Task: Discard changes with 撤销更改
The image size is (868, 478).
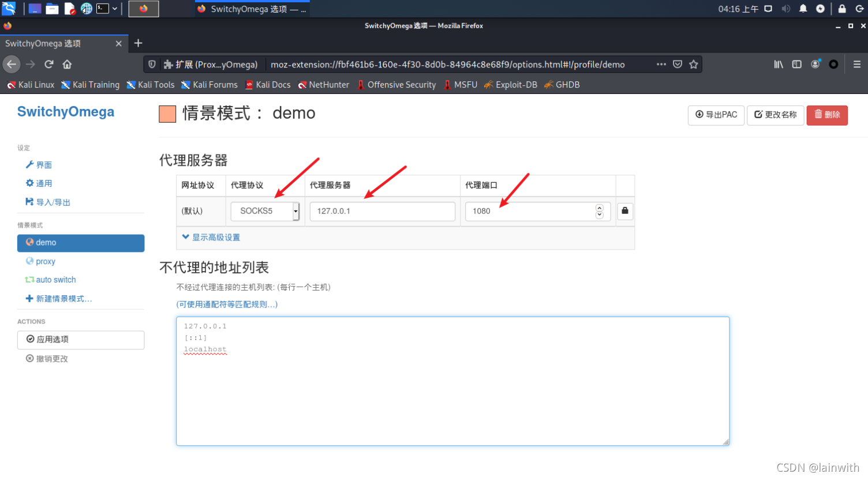Action: coord(47,359)
